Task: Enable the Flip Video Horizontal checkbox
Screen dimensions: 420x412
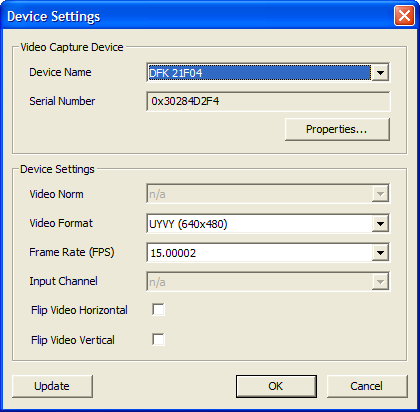Action: point(158,310)
